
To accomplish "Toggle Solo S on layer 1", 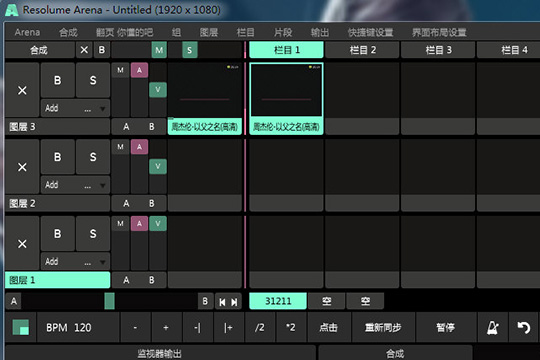I will coord(93,234).
